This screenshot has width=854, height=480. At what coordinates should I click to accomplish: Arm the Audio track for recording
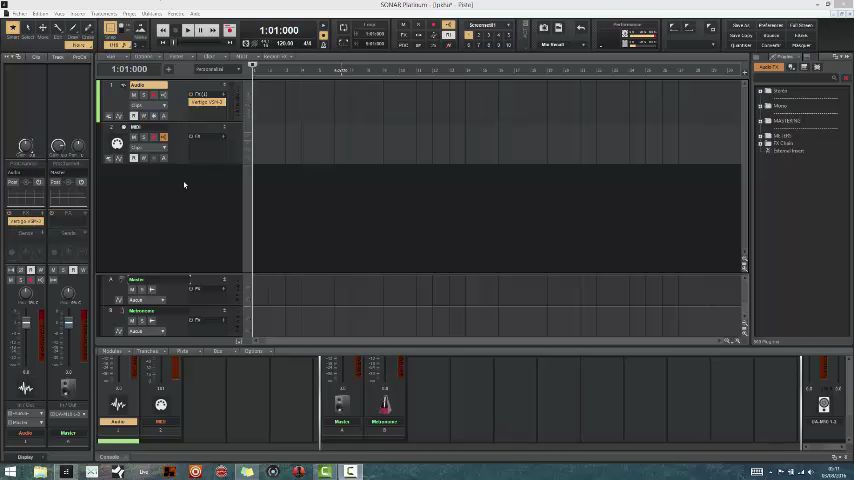pyautogui.click(x=153, y=95)
